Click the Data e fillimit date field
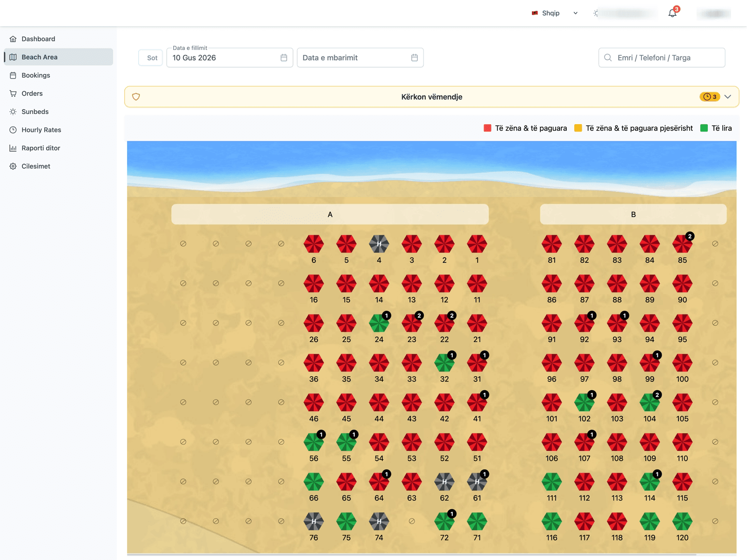The width and height of the screenshot is (747, 560). (230, 58)
